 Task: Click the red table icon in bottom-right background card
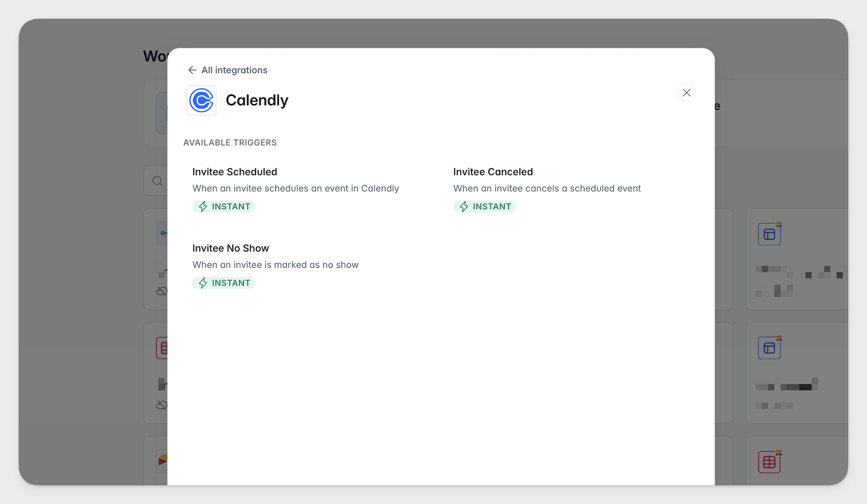point(769,462)
